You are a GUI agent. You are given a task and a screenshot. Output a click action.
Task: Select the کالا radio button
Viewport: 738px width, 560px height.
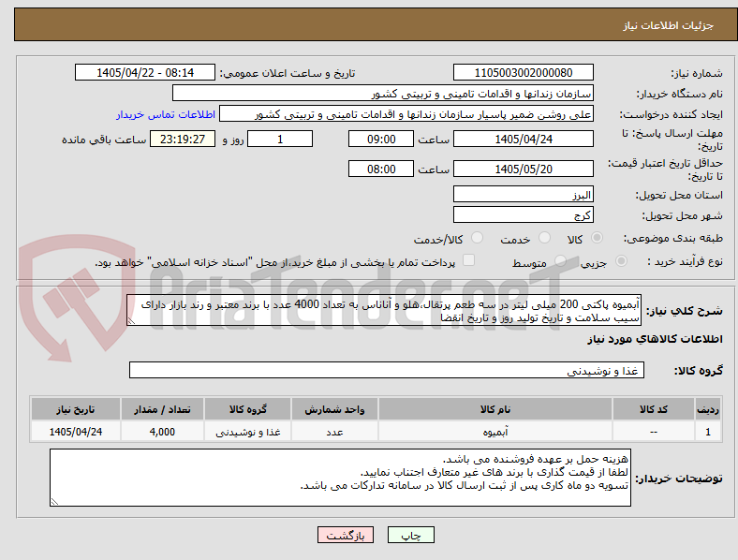click(x=597, y=238)
